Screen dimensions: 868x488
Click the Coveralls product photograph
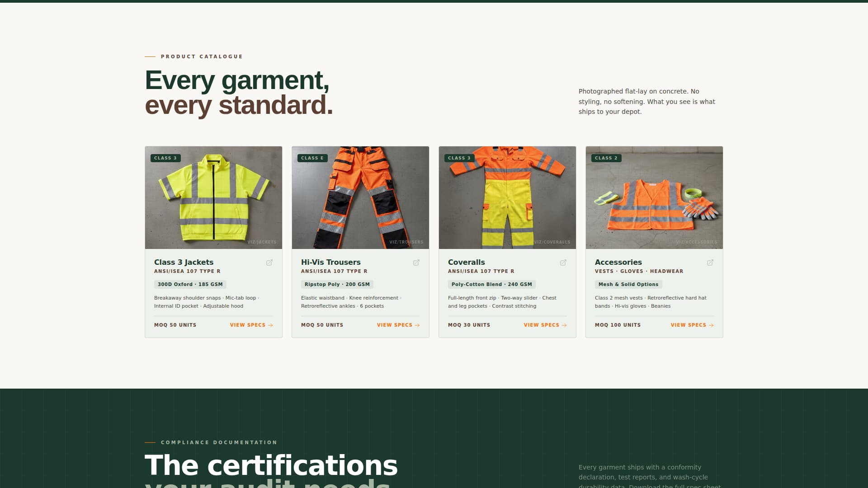(507, 197)
